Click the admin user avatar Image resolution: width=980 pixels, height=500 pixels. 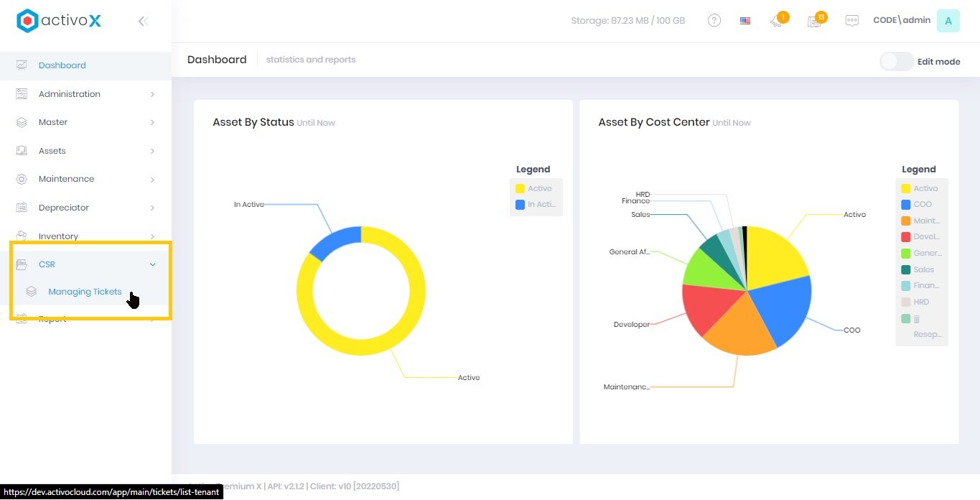[x=948, y=21]
